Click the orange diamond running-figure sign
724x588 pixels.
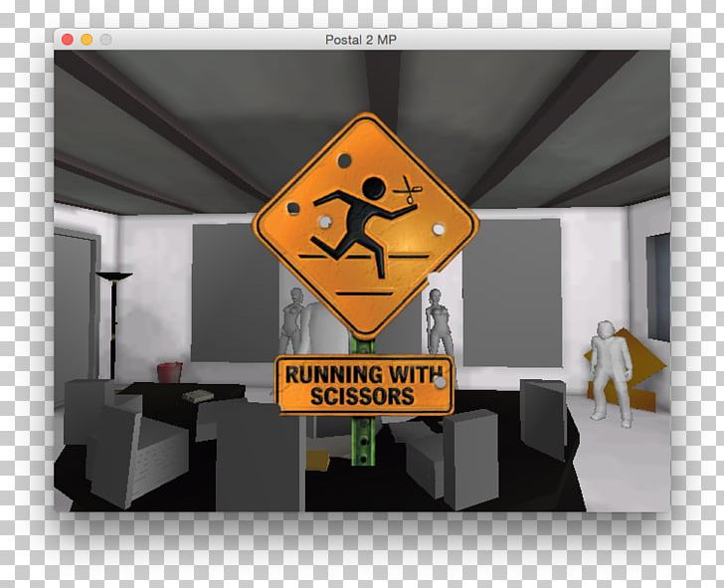click(x=365, y=226)
